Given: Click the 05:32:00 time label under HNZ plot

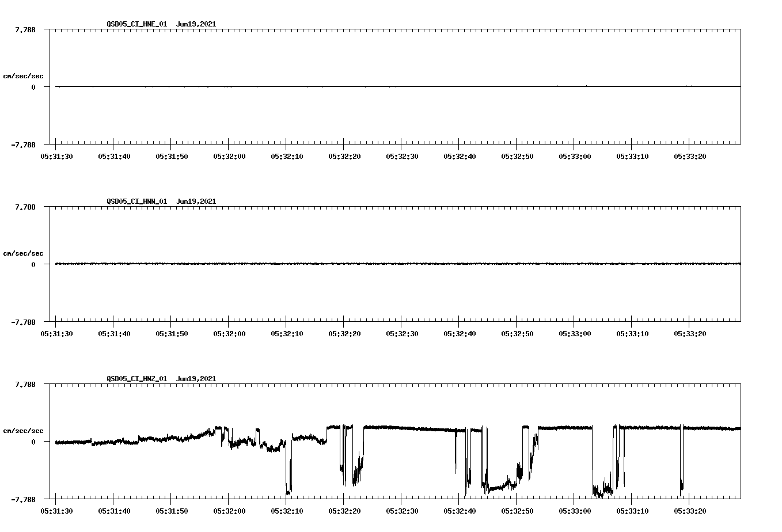Looking at the screenshot, I should [229, 511].
